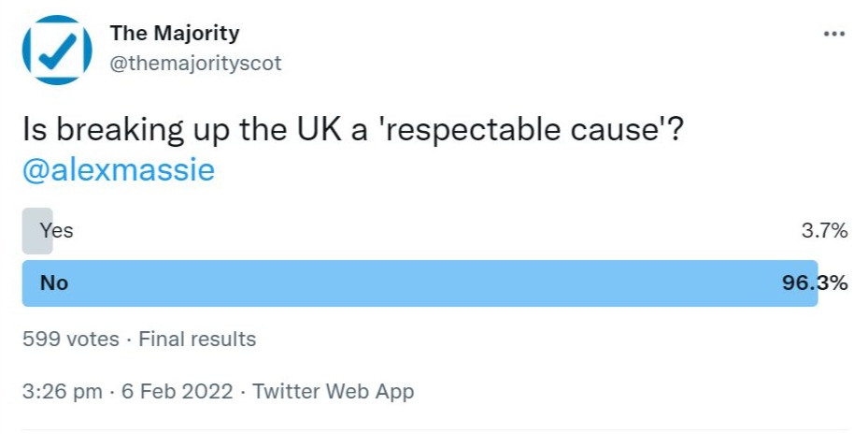Click The Majority profile avatar
The width and height of the screenshot is (868, 434).
(x=57, y=50)
